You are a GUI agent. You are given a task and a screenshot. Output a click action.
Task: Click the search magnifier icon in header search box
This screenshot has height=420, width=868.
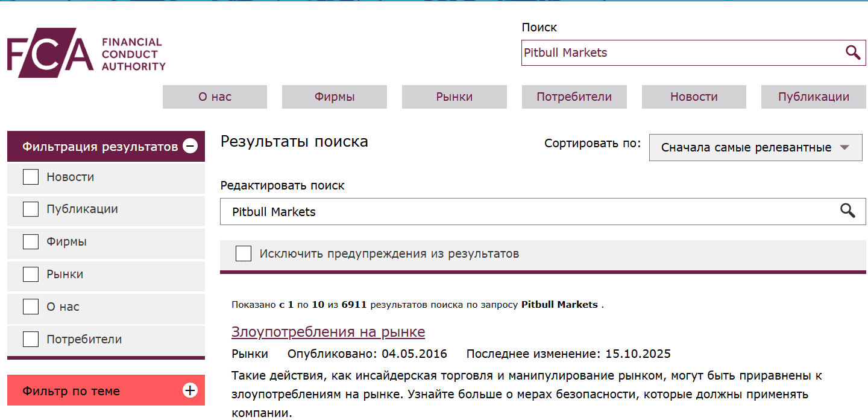click(853, 52)
